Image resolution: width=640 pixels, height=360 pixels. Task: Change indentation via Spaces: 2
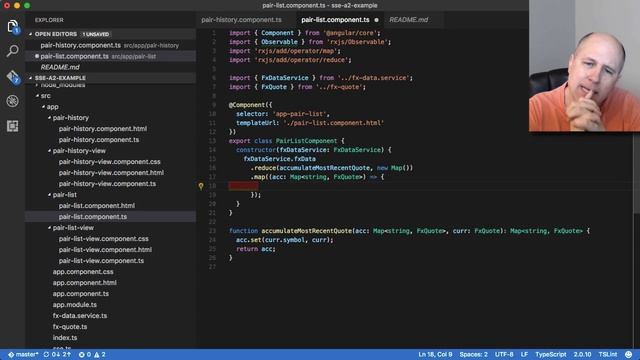[473, 355]
